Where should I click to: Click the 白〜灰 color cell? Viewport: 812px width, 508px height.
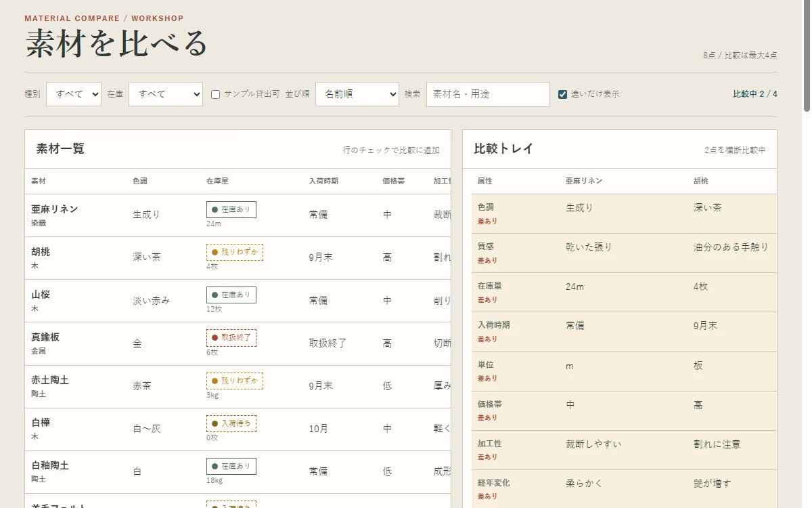click(147, 428)
